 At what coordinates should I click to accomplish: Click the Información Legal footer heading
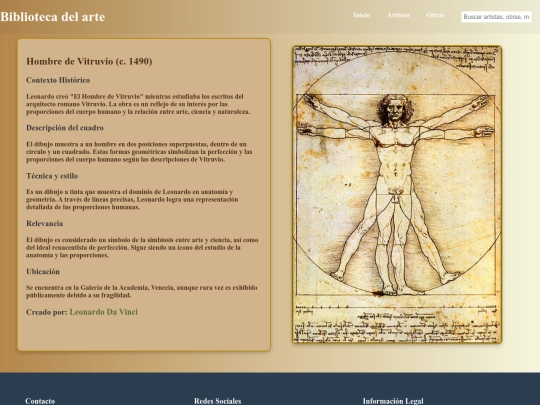(393, 401)
